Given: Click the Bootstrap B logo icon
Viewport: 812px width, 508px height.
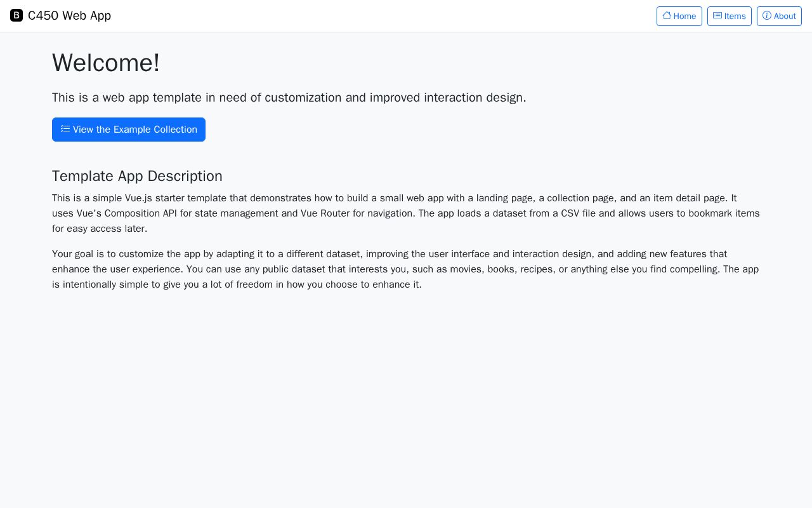Looking at the screenshot, I should tap(16, 15).
